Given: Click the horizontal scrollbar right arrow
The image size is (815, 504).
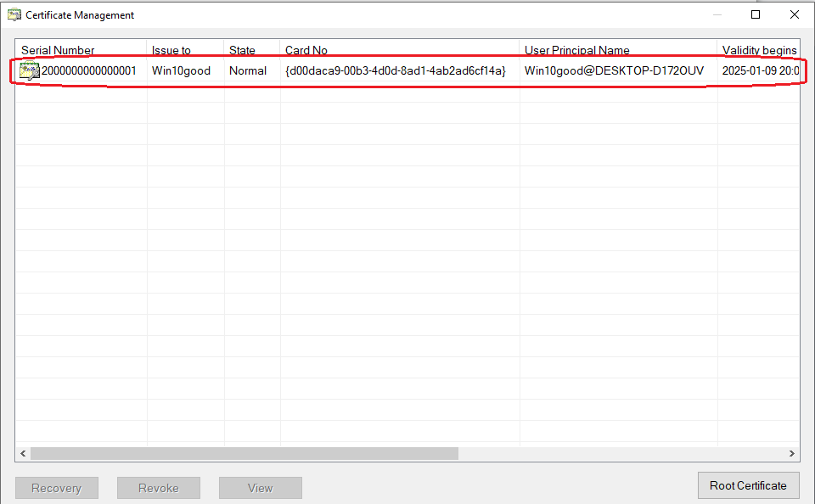Looking at the screenshot, I should pos(792,454).
